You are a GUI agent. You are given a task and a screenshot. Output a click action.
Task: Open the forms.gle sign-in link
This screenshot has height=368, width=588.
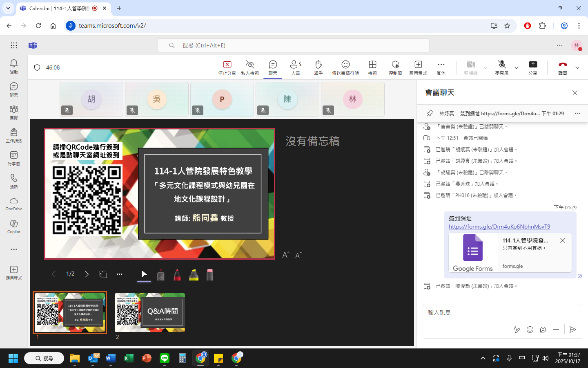(499, 227)
